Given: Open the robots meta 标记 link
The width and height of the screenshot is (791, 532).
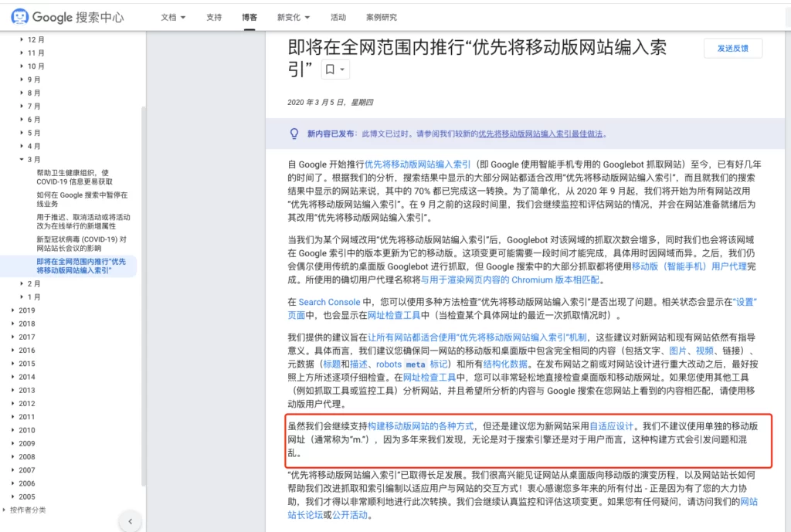Looking at the screenshot, I should click(412, 364).
